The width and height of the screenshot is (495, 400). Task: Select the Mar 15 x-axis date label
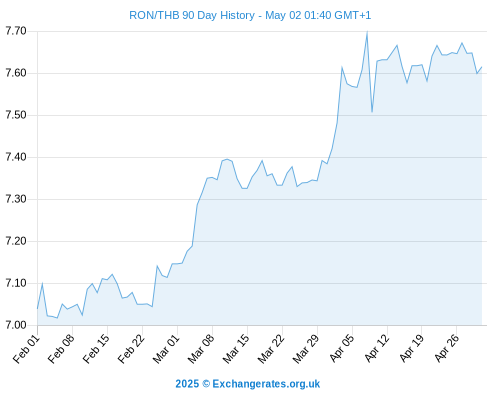click(237, 349)
